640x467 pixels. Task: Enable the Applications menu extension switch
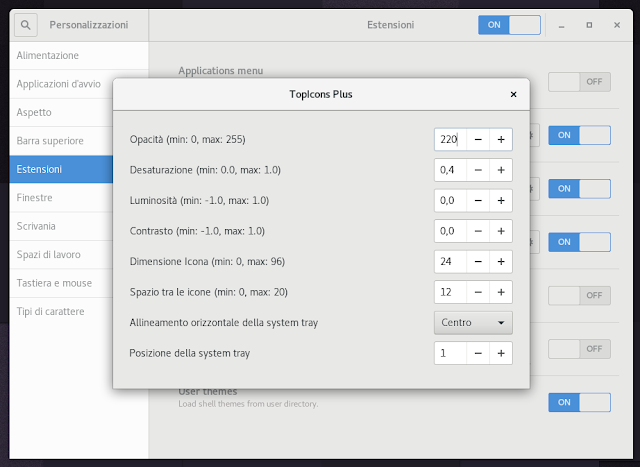click(579, 82)
